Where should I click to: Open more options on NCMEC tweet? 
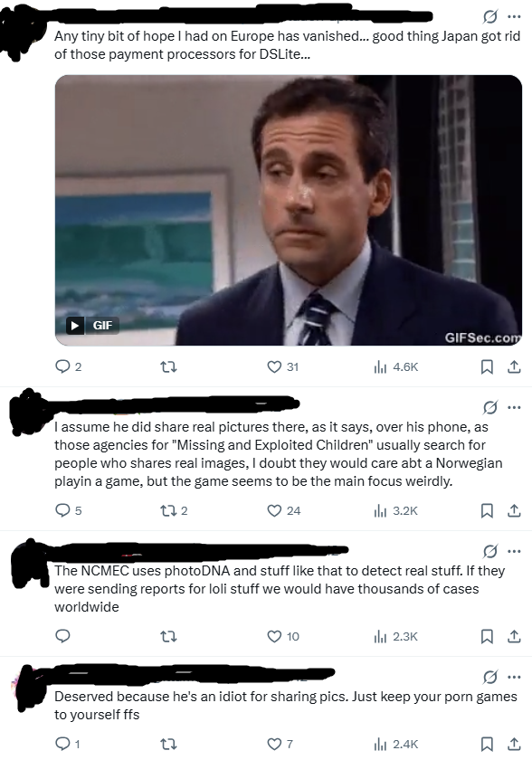(514, 551)
